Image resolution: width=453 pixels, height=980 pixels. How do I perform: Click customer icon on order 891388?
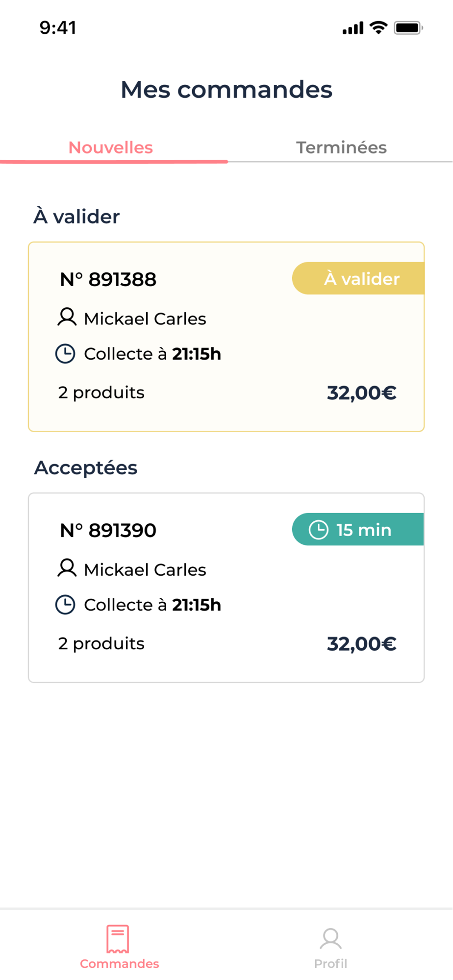click(67, 318)
